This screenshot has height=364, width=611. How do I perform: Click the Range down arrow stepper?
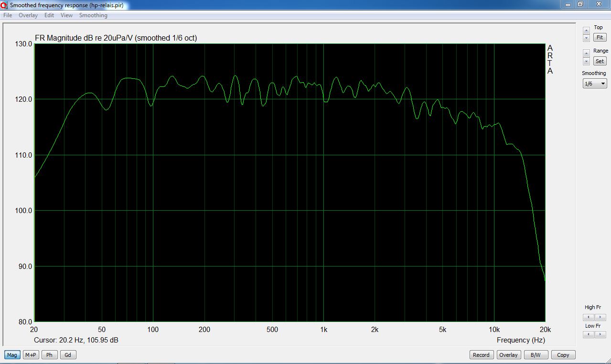[x=586, y=61]
